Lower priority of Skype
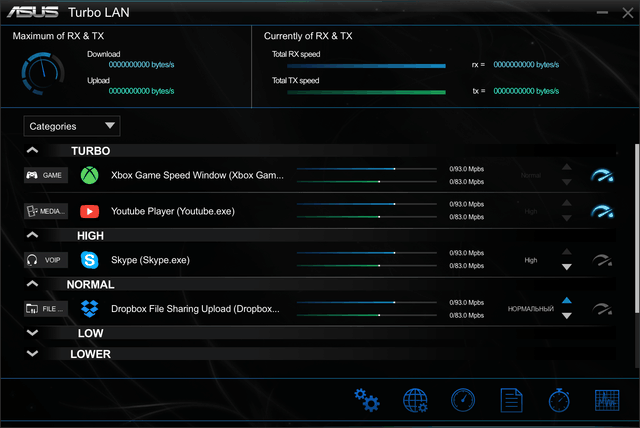This screenshot has width=640, height=428. click(567, 267)
